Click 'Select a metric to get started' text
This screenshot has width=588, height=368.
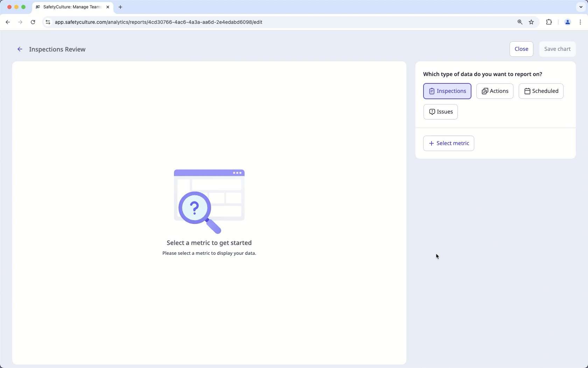tap(209, 243)
